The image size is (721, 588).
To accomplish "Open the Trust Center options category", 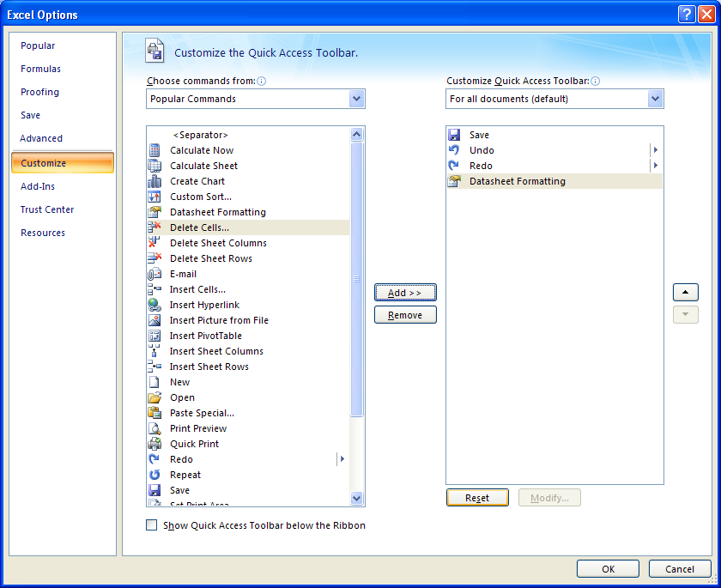I will coord(47,209).
